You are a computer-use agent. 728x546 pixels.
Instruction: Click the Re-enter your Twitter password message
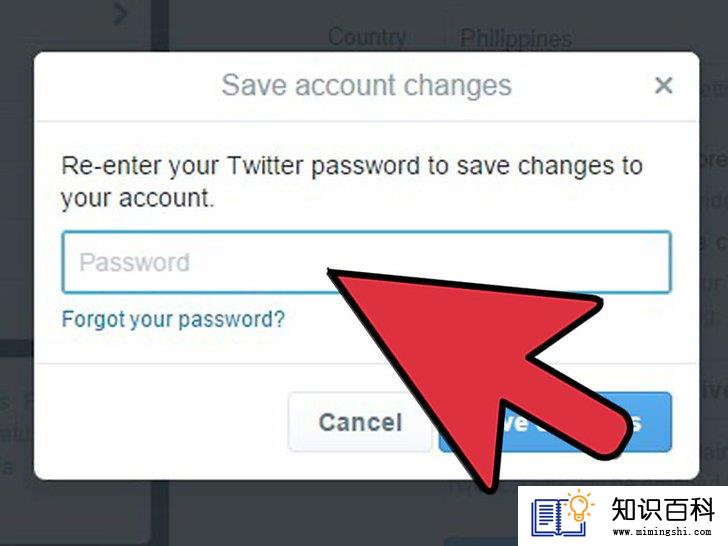coord(352,182)
